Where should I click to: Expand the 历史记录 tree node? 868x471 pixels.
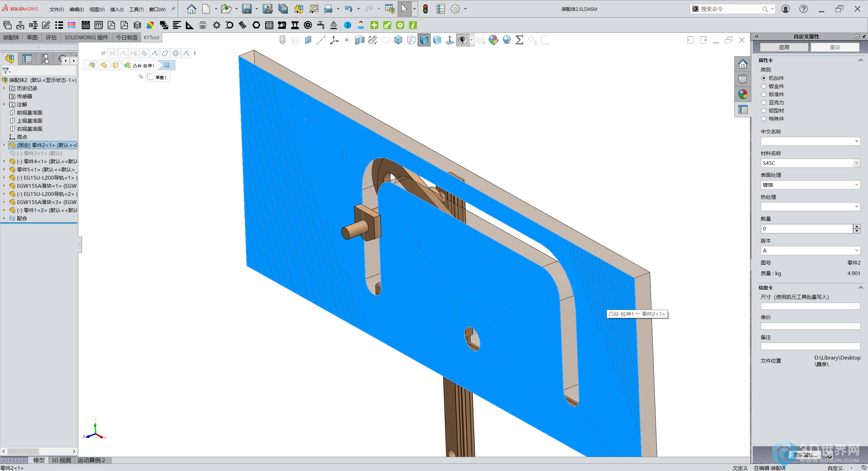tap(4, 88)
